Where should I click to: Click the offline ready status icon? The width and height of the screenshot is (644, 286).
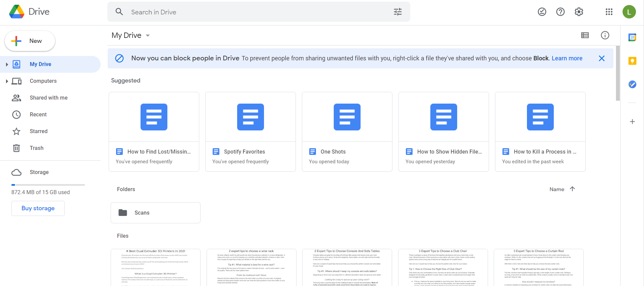542,12
